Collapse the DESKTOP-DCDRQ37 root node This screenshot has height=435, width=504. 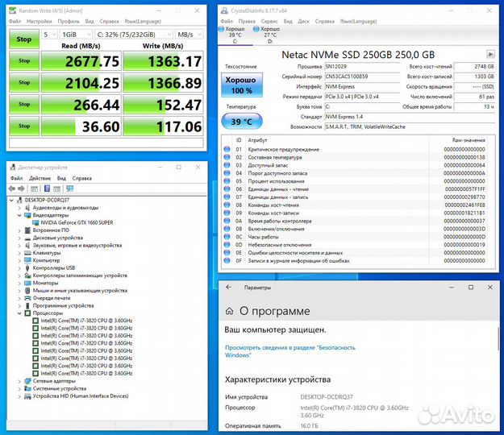[12, 200]
